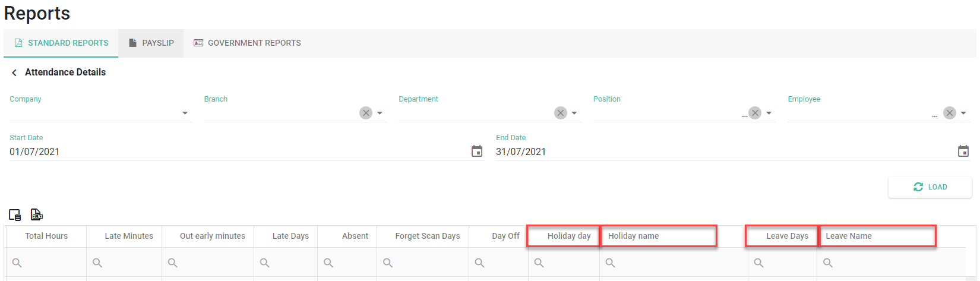Clear the Employee filter selection
The image size is (980, 281).
950,113
